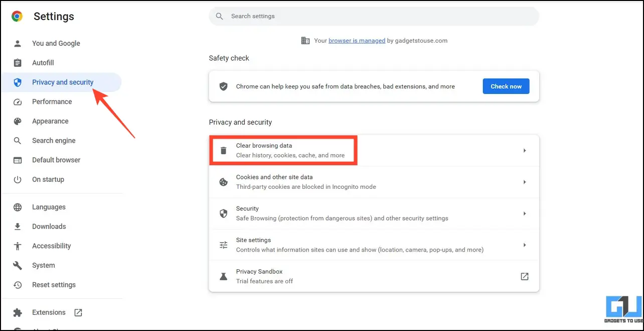Click the Chrome logo beside Settings

(17, 17)
